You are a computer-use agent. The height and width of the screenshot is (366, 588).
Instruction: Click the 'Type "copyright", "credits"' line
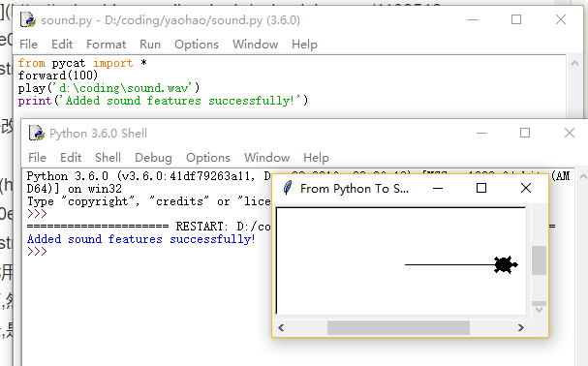tap(148, 201)
